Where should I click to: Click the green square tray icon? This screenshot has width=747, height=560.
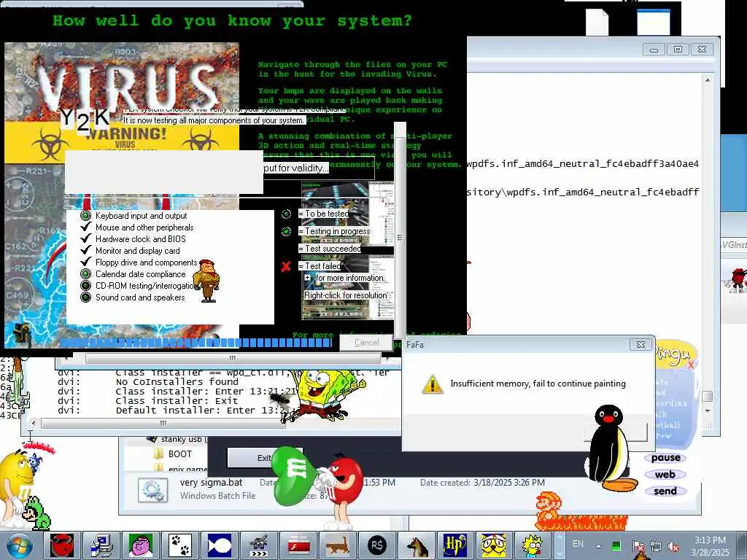pyautogui.click(x=616, y=545)
